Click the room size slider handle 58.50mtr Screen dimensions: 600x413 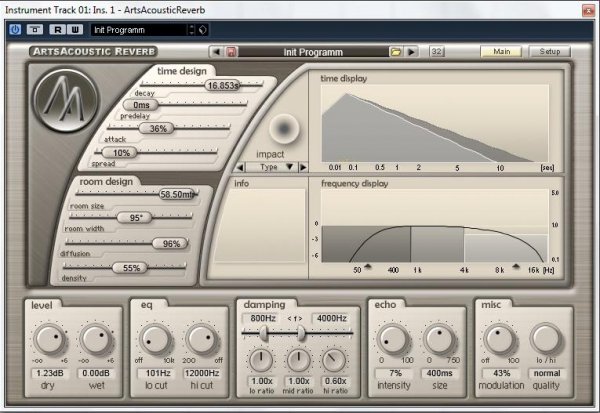tap(178, 194)
